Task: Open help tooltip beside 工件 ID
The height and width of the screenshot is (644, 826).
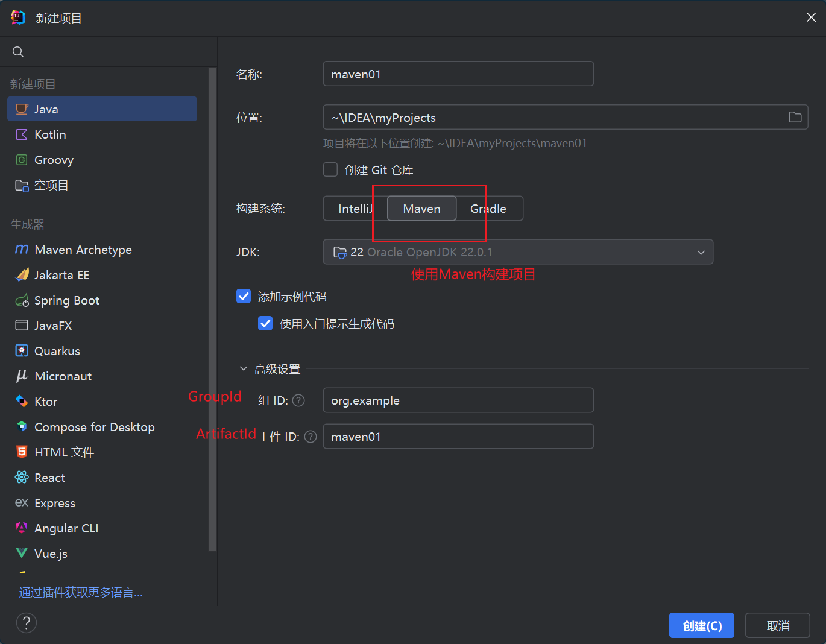Action: point(311,437)
